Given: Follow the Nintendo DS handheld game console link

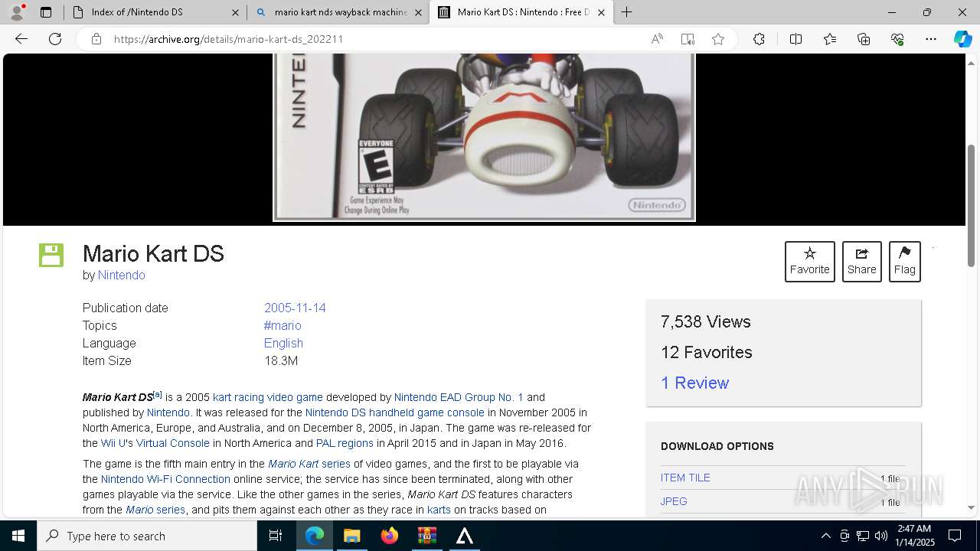Looking at the screenshot, I should tap(394, 412).
